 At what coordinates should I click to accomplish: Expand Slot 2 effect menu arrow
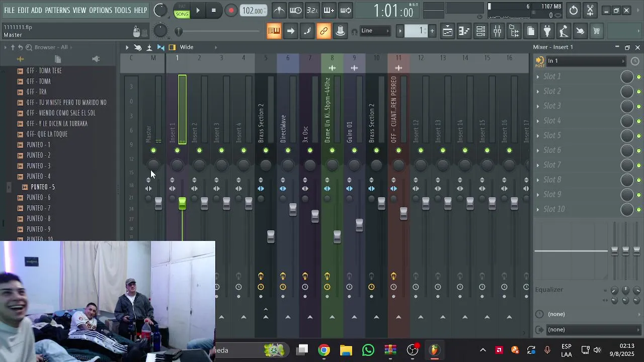[538, 92]
